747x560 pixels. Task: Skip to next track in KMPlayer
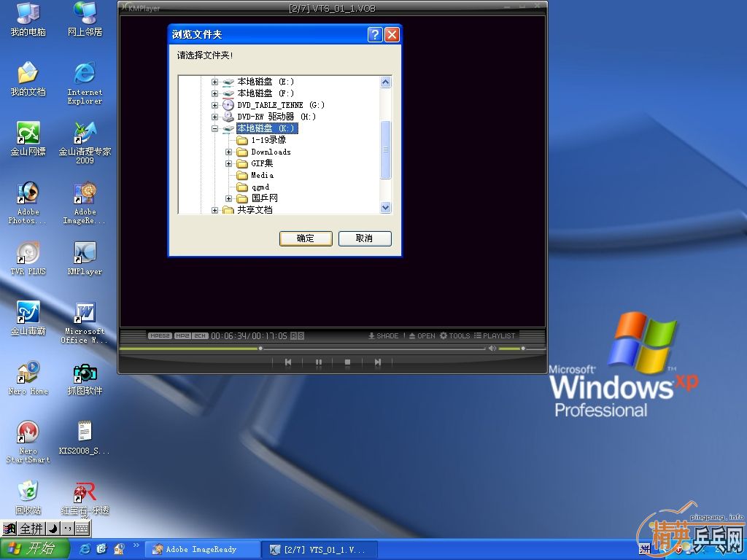pos(378,362)
